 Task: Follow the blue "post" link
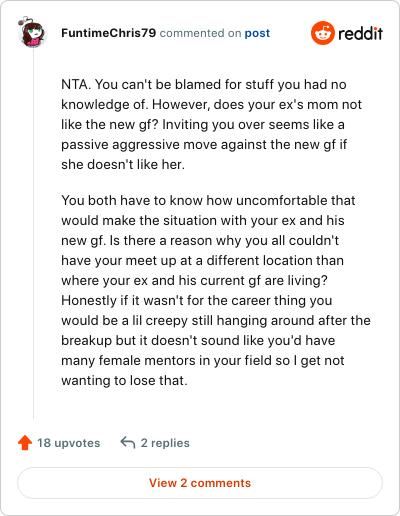257,33
